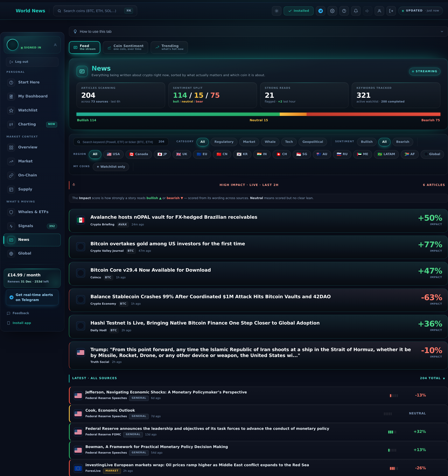This screenshot has height=476, width=448.
Task: Filter category by Market
Action: (249, 142)
